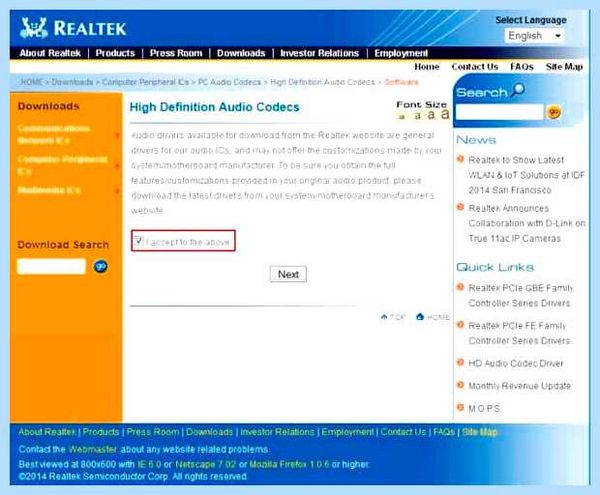This screenshot has width=600, height=495.
Task: Click Downloads in the breadcrumb
Action: [72, 82]
